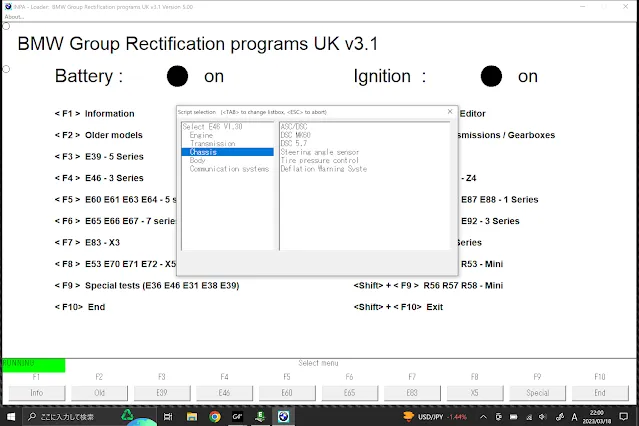
Task: Open the USD/JPY taskbar widget
Action: pos(435,417)
